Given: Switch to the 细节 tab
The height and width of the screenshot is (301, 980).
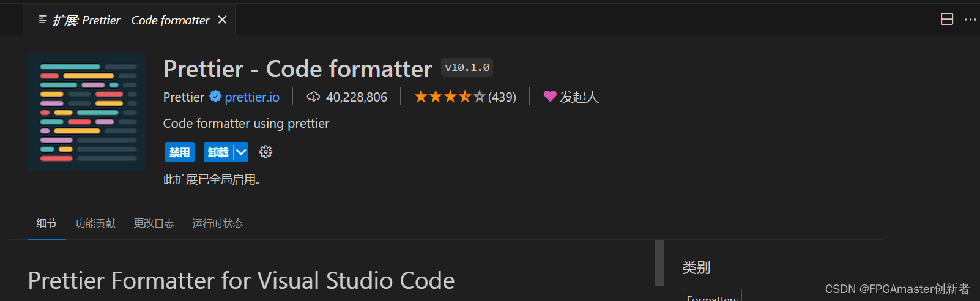Looking at the screenshot, I should pos(46,223).
